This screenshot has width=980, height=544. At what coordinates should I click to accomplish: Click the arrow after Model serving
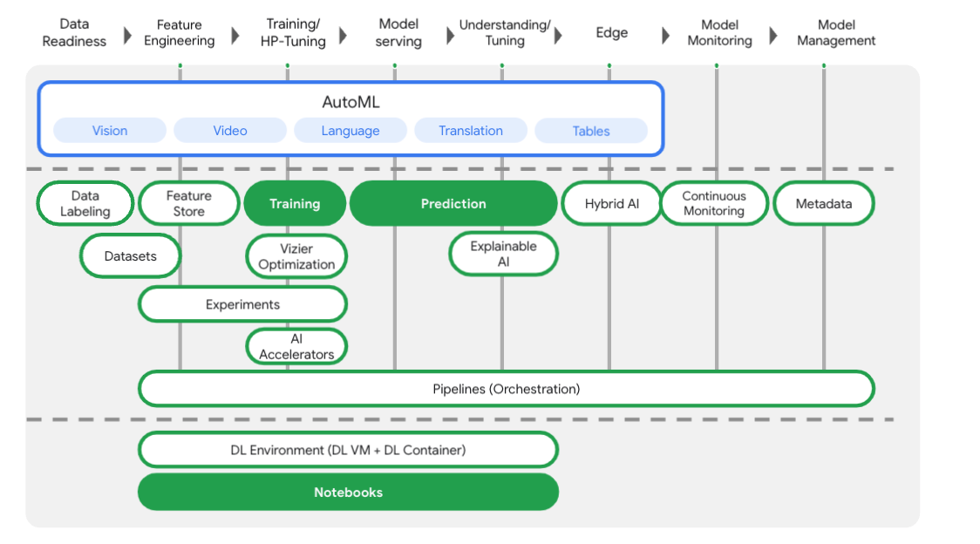pos(450,36)
